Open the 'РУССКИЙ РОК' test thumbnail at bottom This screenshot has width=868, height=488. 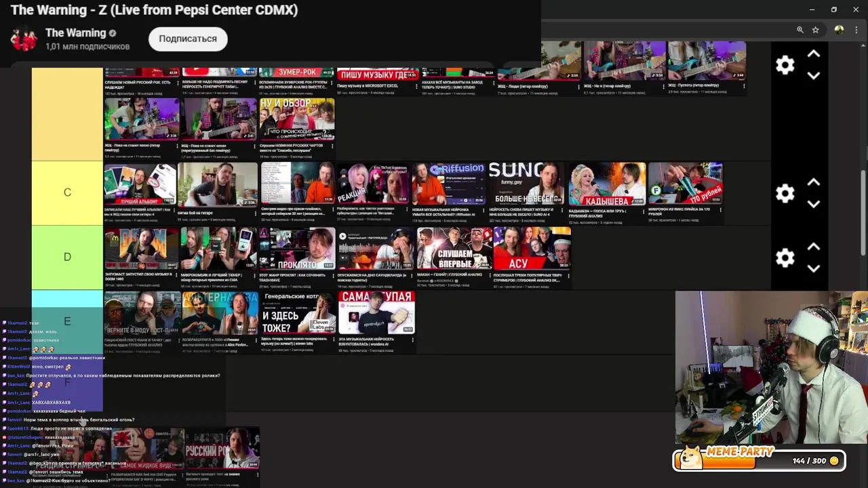(x=222, y=448)
